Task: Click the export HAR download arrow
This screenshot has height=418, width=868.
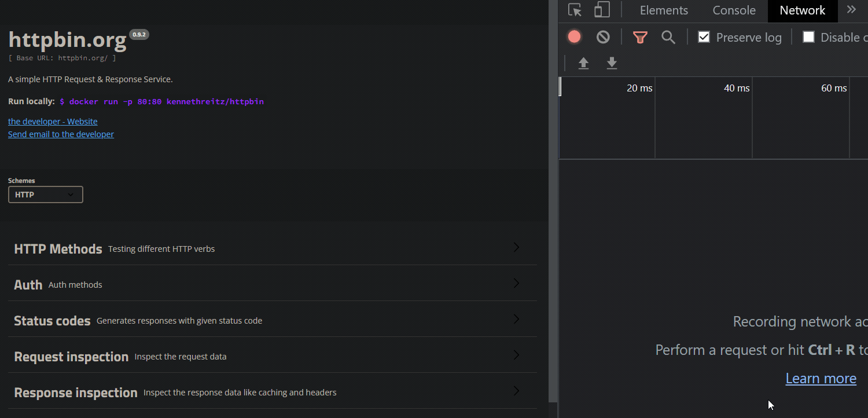Action: point(612,63)
